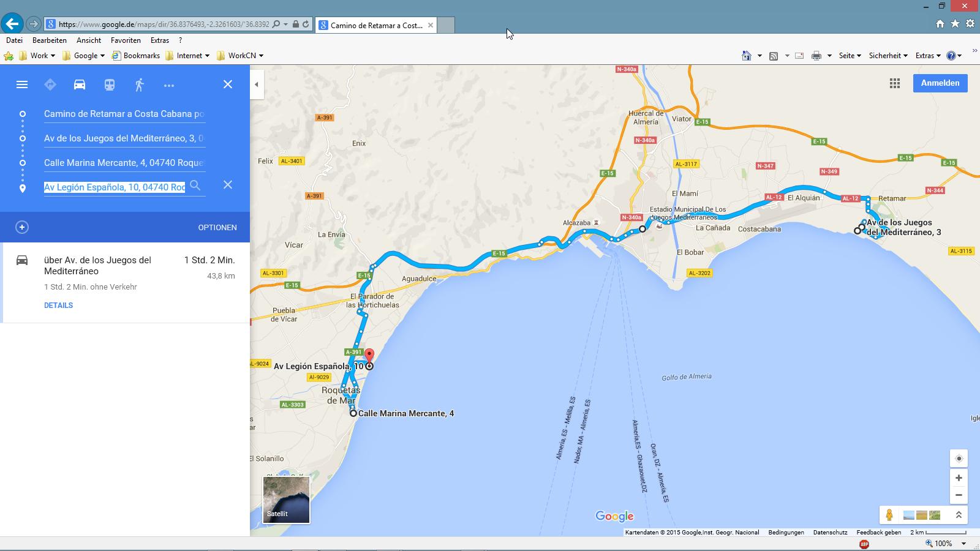Zoom in on the map
Viewport: 980px width, 551px height.
[x=959, y=478]
